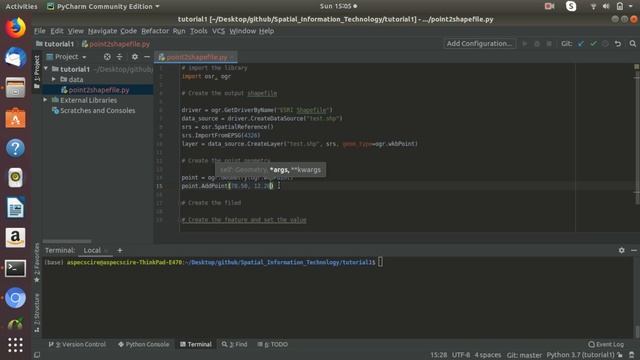Viewport: 640px width, 360px height.
Task: Launch Thunderbird mail from dock
Action: (16, 58)
